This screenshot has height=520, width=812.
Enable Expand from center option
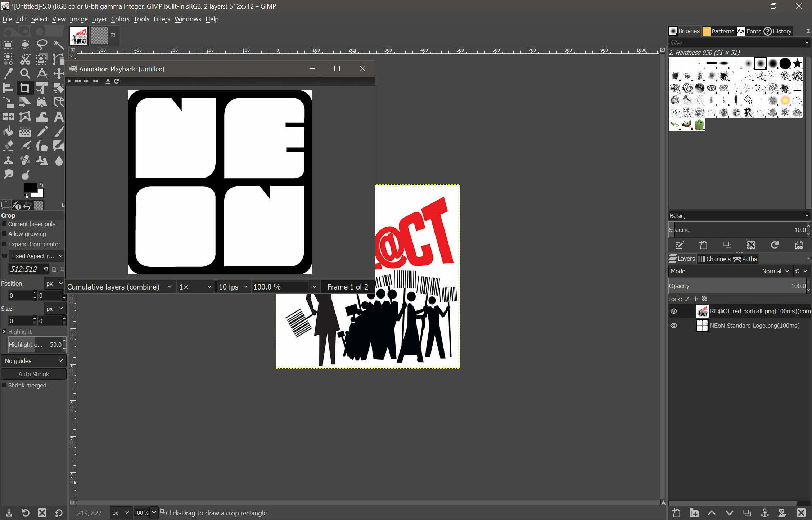pos(4,244)
